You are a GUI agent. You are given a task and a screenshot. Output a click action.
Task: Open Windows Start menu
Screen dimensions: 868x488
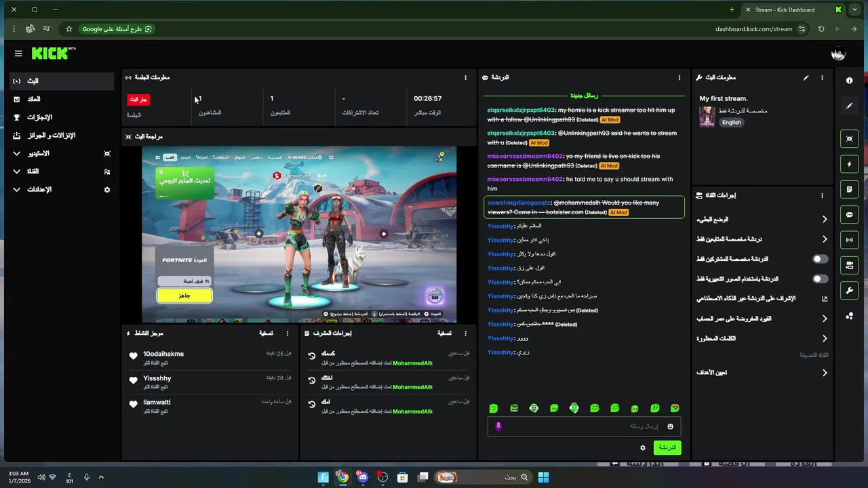[x=543, y=477]
